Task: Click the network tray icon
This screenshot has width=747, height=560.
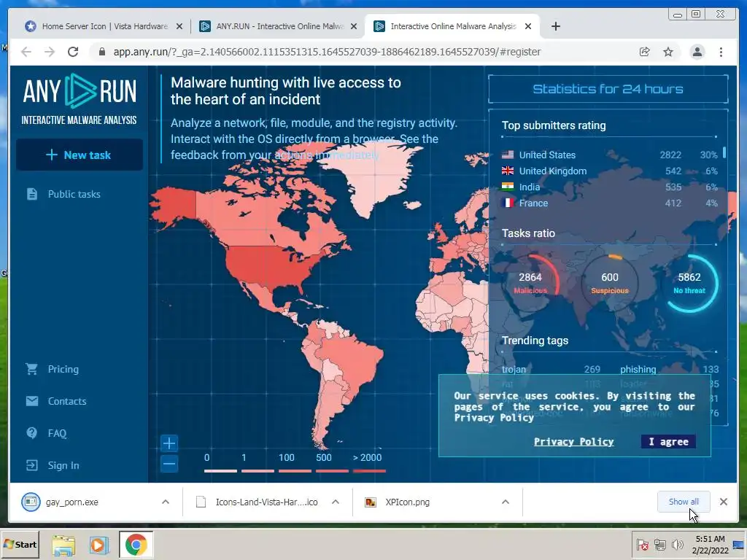Action: [659, 545]
